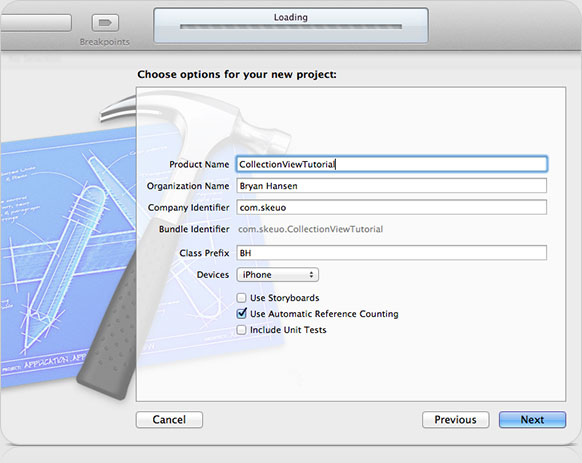Viewport: 582px width, 463px height.
Task: Click the Loading activity status display
Action: (291, 25)
